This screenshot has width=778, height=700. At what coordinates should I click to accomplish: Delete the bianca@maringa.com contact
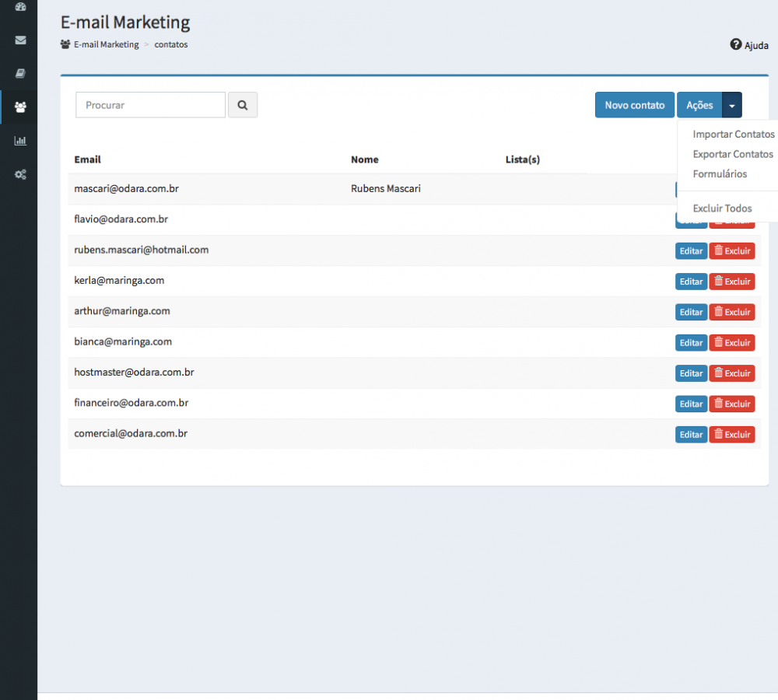(732, 343)
